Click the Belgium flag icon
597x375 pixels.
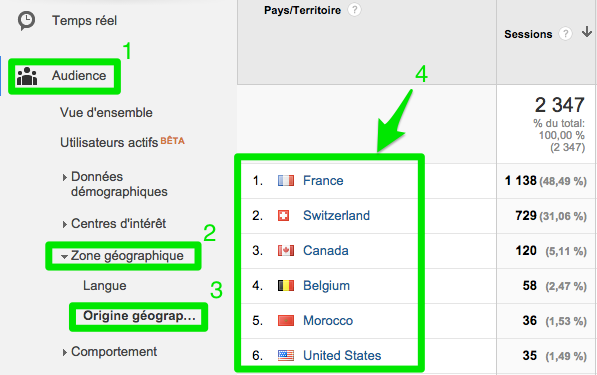pos(286,286)
